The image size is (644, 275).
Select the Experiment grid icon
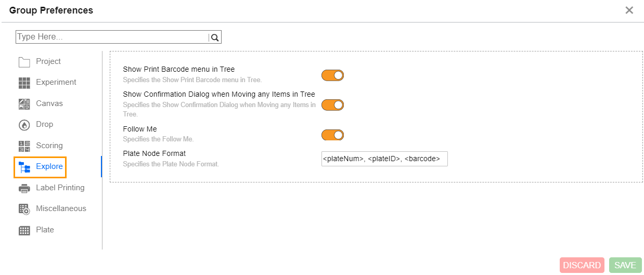(x=24, y=83)
